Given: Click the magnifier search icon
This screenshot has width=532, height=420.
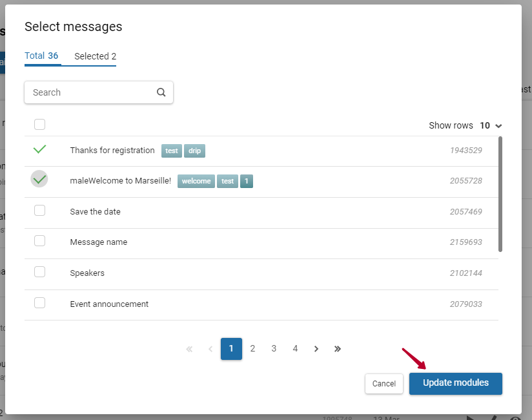Looking at the screenshot, I should coord(161,92).
